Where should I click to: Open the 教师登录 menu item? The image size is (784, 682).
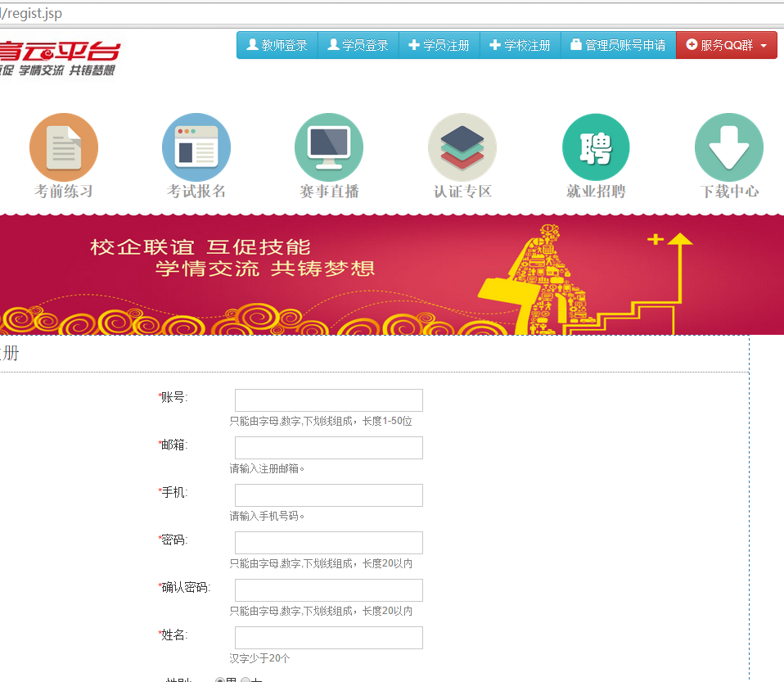[x=277, y=45]
